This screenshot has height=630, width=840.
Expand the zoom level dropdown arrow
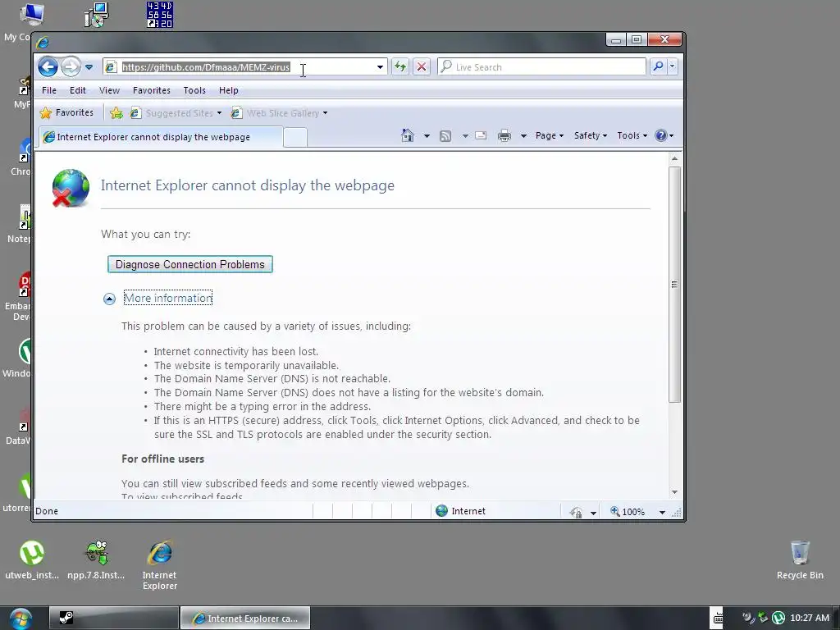coord(662,512)
